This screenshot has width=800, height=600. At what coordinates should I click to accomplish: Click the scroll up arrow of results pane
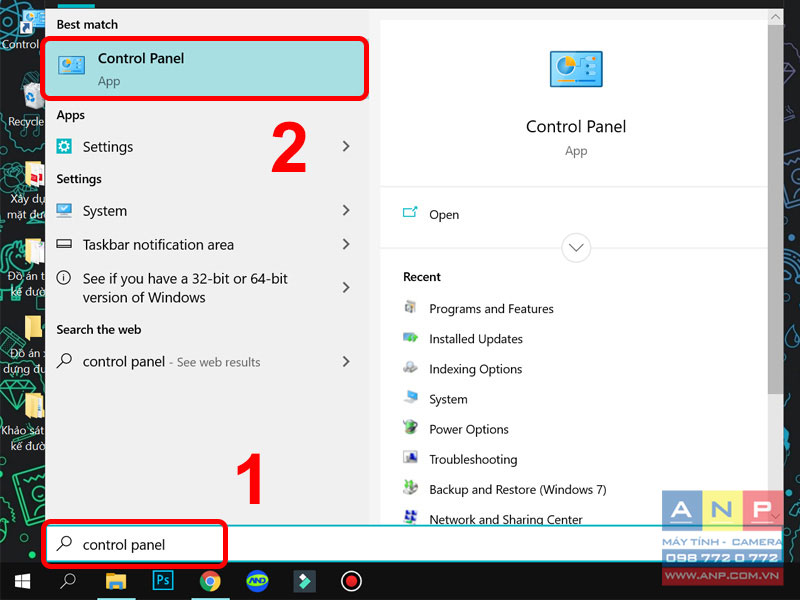(x=776, y=17)
